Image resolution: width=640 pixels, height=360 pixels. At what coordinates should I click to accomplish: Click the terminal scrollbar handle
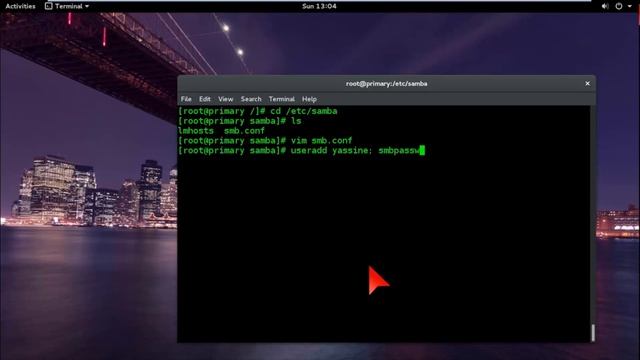coord(593,333)
